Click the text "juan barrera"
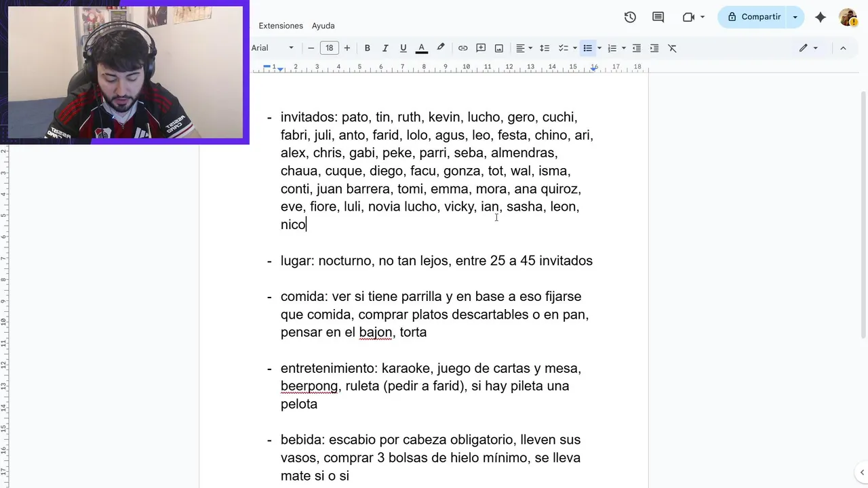This screenshot has width=868, height=488. click(353, 188)
